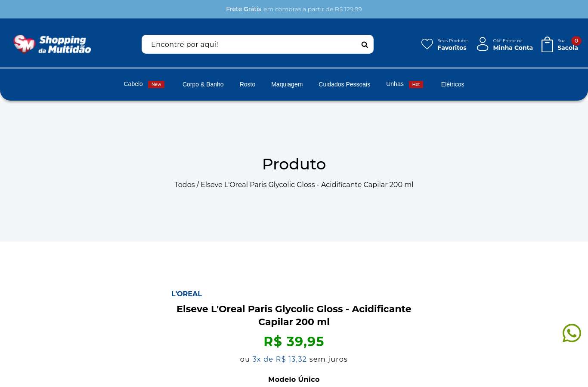Click the '3x de R$ 13,32' installment text
The image size is (588, 387).
[279, 359]
